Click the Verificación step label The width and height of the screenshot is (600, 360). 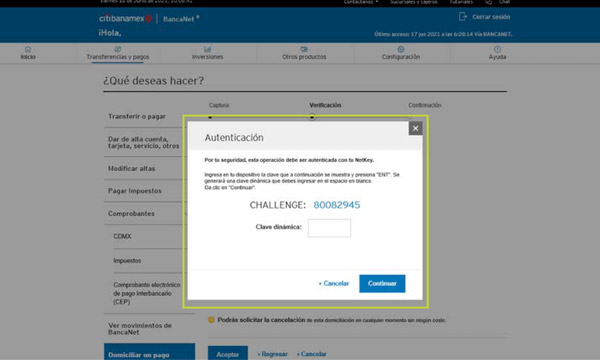pos(325,105)
